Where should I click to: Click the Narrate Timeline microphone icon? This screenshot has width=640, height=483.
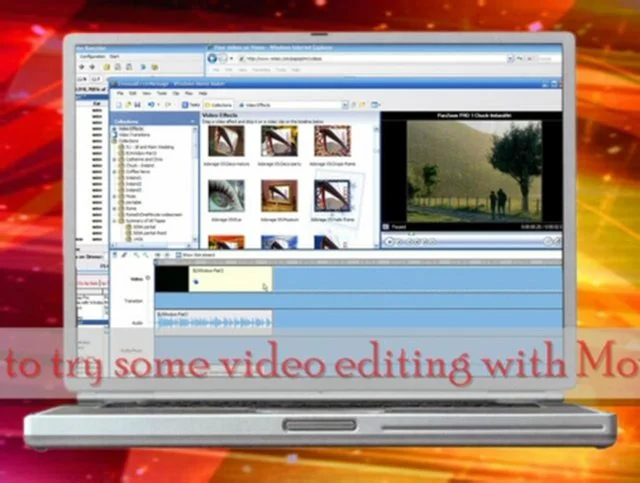pos(124,255)
